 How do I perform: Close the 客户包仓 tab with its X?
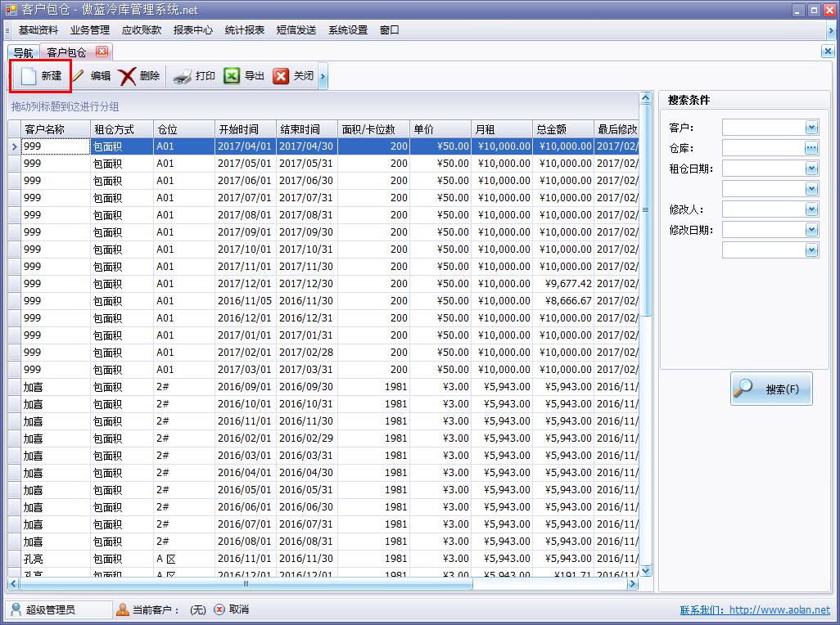[102, 52]
